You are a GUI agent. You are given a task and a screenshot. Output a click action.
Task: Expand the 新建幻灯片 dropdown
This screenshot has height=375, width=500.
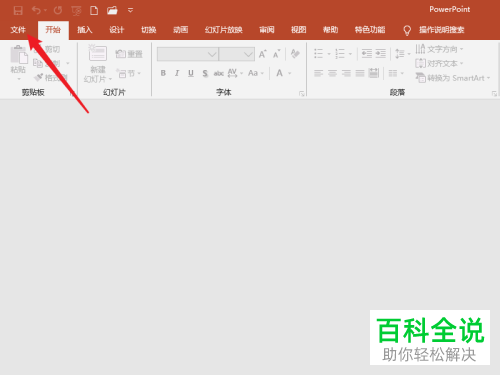coord(110,79)
